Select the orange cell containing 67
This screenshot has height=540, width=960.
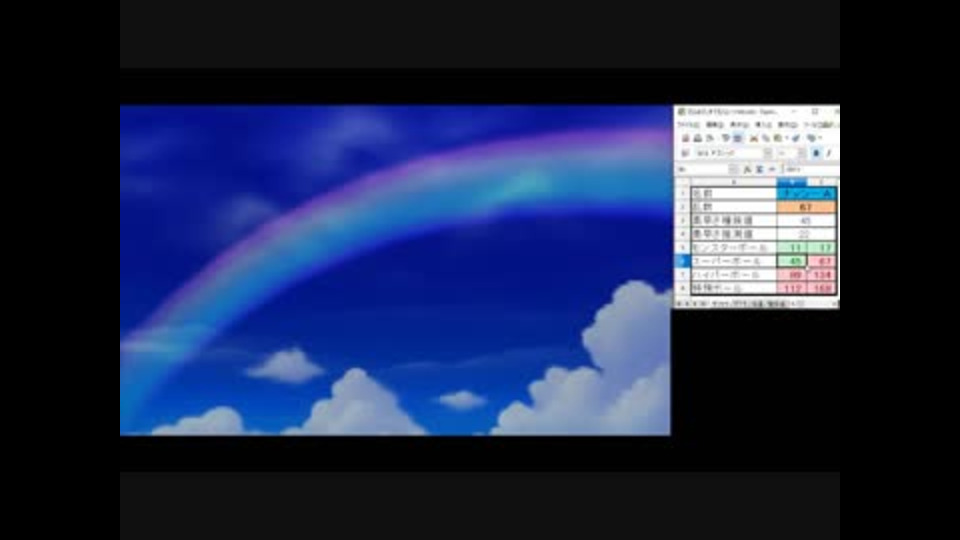point(806,207)
